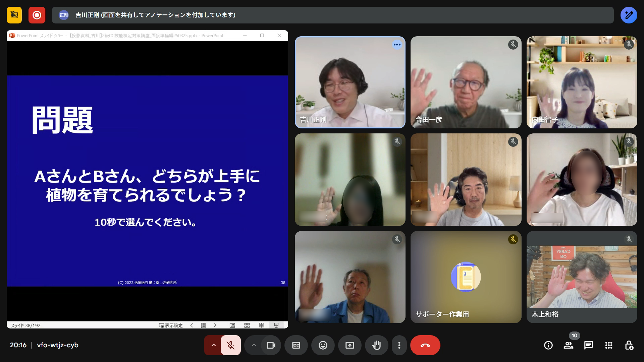Open the host controls lock icon

[629, 345]
